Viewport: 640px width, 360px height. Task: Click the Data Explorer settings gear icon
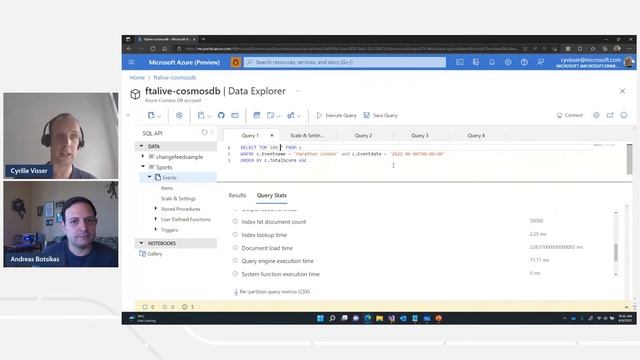tap(596, 116)
